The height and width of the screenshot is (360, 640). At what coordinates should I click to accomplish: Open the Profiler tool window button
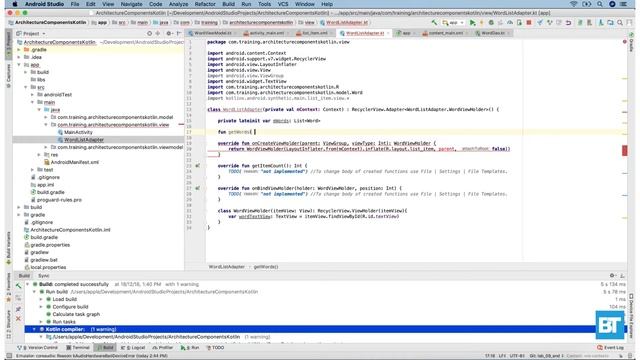[x=163, y=348]
